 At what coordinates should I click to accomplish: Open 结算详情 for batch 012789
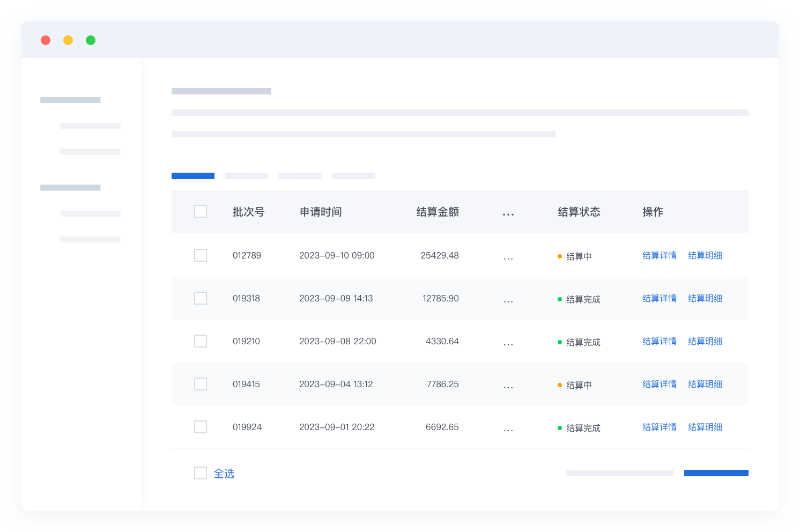660,255
